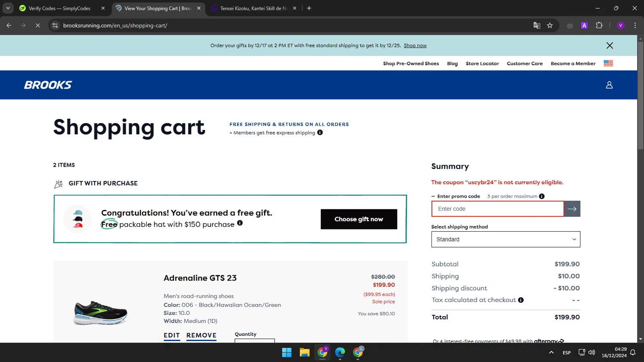This screenshot has width=644, height=362.
Task: Open the tab search dropdown
Action: [8, 8]
